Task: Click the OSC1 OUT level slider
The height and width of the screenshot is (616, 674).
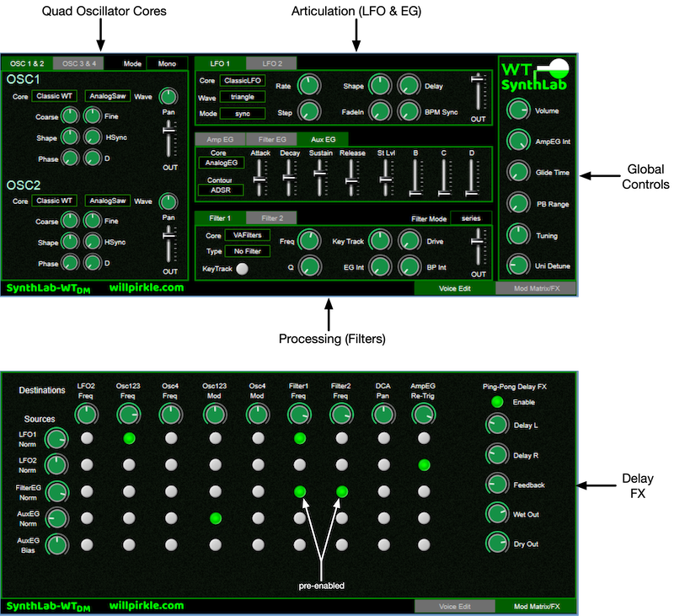Action: click(x=169, y=138)
